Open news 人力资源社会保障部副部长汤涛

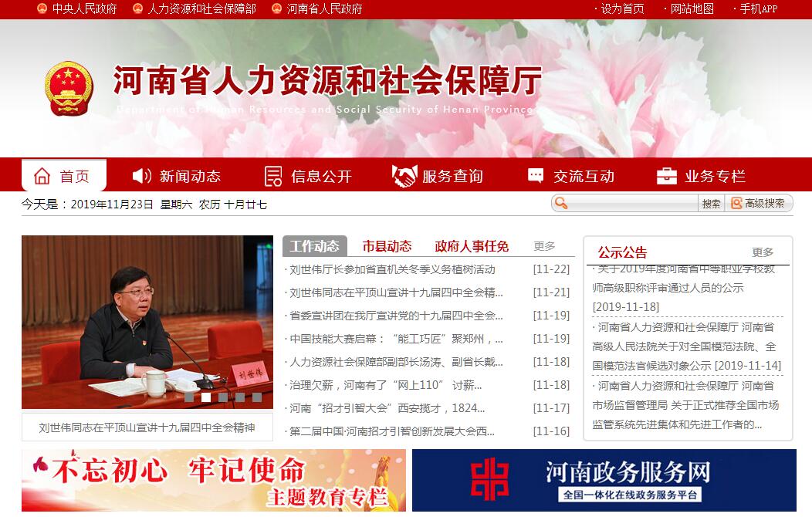click(x=396, y=362)
